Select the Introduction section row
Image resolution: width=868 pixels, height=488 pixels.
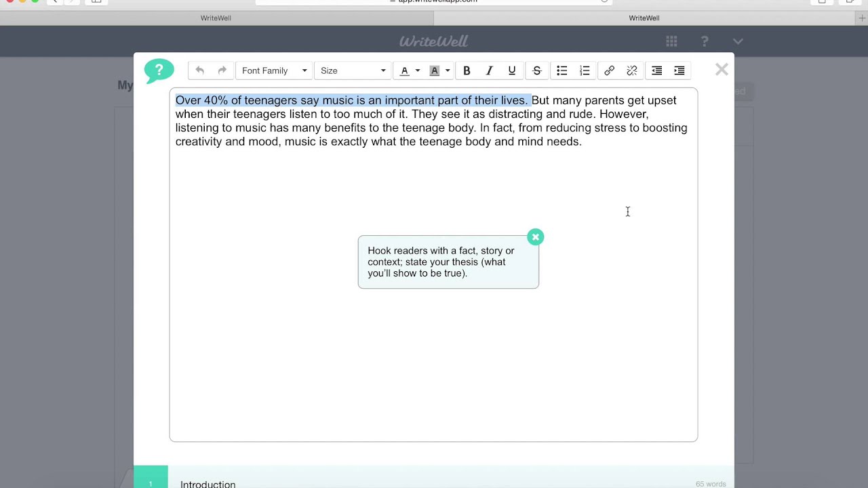(434, 477)
